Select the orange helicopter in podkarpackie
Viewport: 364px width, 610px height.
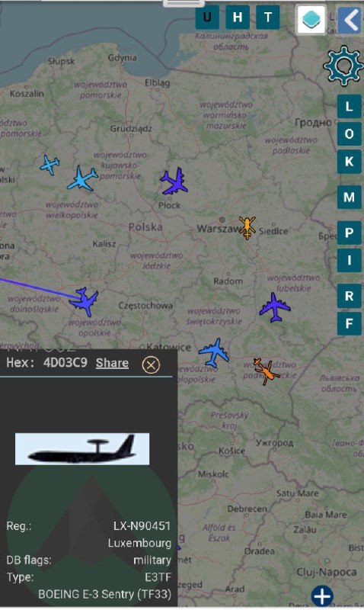pyautogui.click(x=267, y=371)
